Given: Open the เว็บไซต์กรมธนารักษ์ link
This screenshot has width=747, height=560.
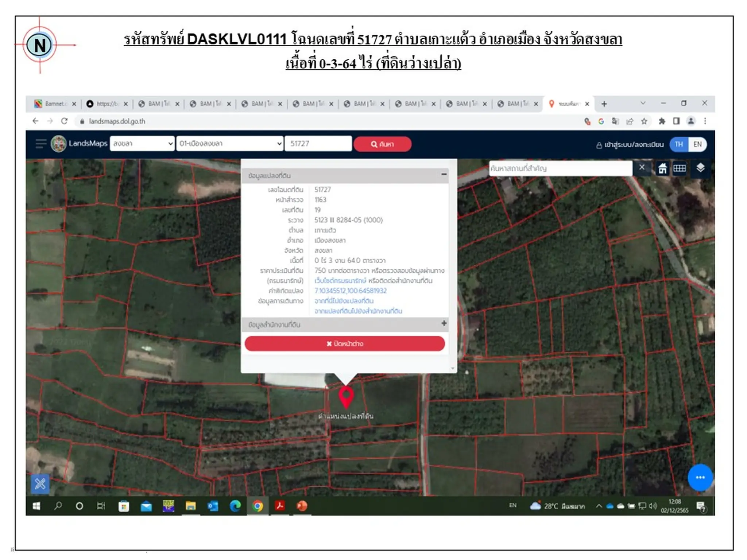Looking at the screenshot, I should (340, 281).
